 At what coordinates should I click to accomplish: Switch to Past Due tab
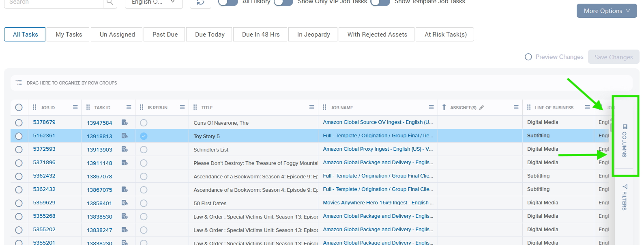165,35
